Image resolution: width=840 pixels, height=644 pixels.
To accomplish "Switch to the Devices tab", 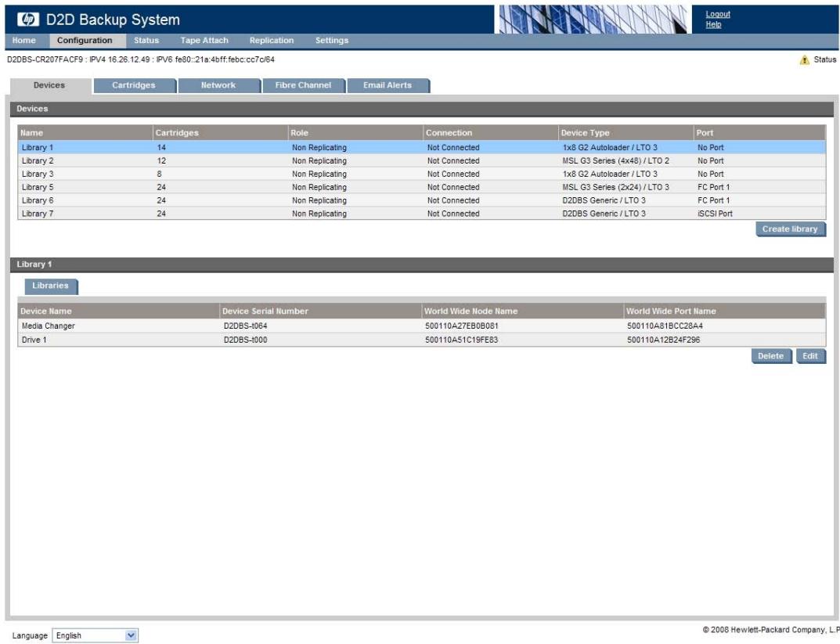I will click(x=49, y=85).
